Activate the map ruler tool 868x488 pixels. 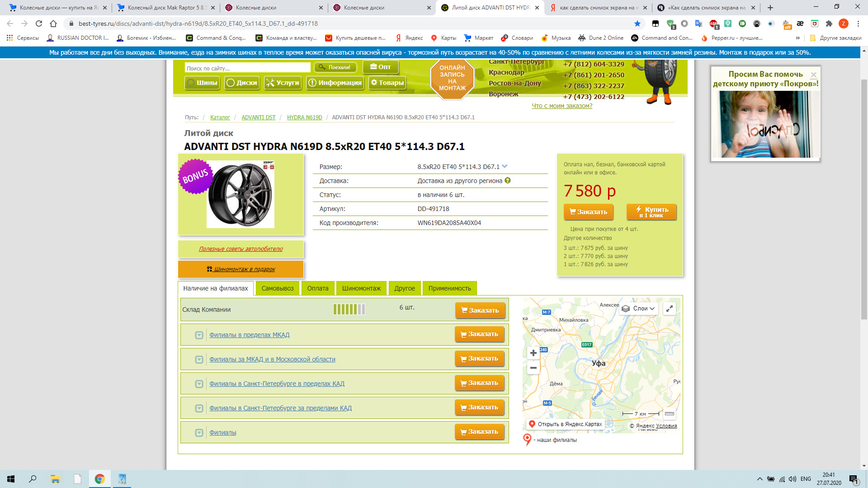click(670, 413)
